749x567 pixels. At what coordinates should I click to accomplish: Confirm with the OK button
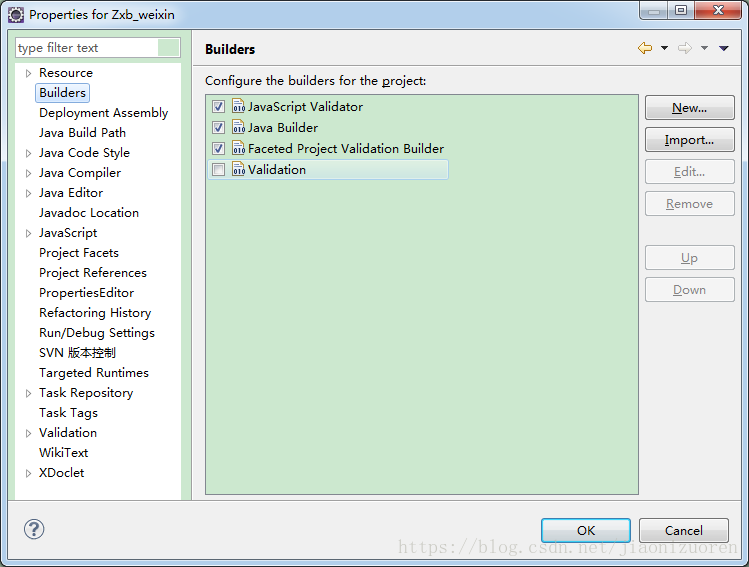coord(586,530)
